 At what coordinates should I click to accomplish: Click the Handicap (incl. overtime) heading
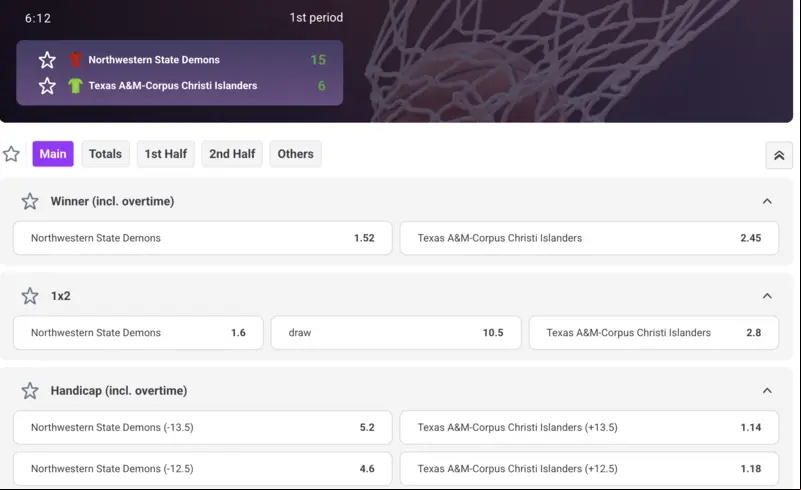[x=119, y=391]
